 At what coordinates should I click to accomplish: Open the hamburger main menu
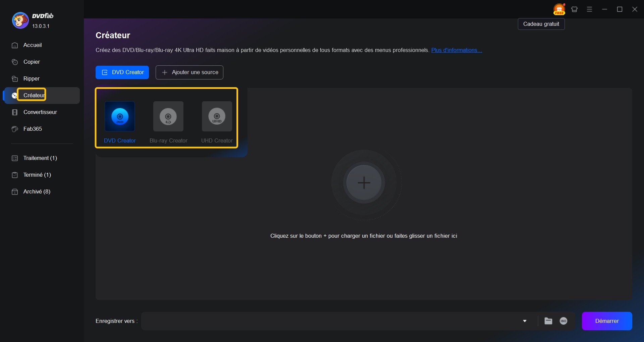click(589, 9)
